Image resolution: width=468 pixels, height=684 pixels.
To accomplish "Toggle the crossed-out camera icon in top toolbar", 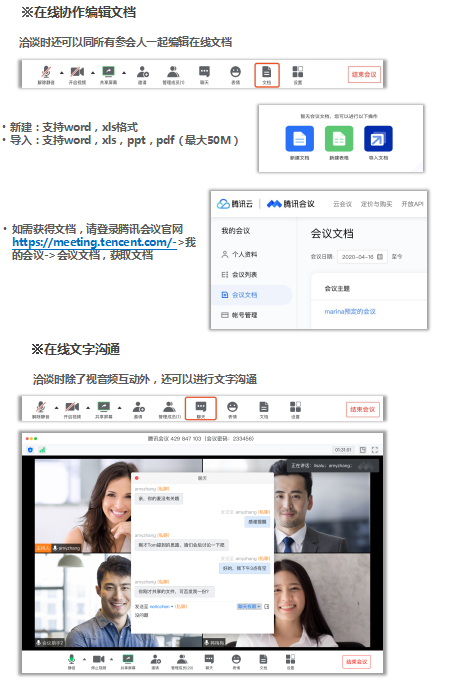I will coord(77,72).
